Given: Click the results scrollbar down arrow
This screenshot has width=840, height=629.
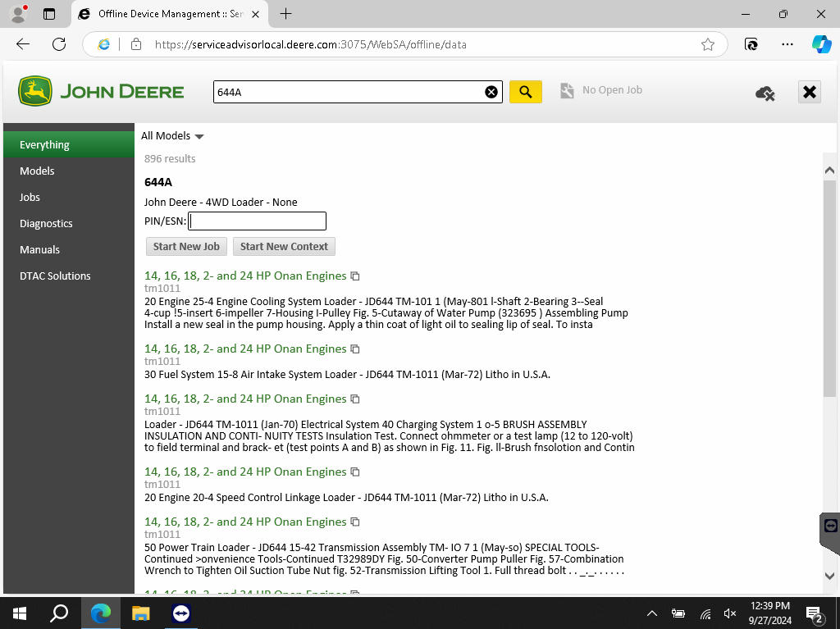Looking at the screenshot, I should (x=829, y=576).
